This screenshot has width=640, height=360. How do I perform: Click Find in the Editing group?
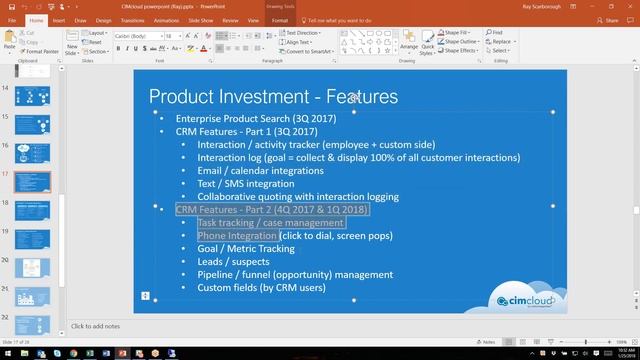(x=494, y=32)
